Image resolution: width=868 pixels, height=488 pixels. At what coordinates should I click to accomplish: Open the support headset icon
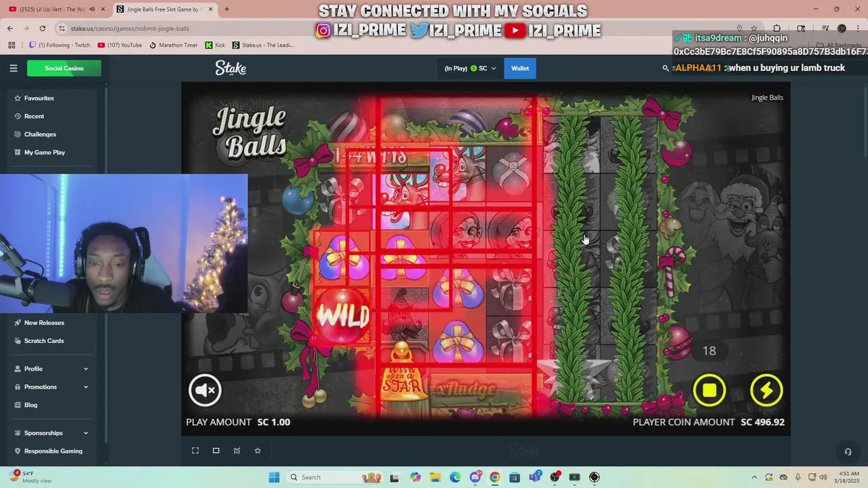click(848, 451)
